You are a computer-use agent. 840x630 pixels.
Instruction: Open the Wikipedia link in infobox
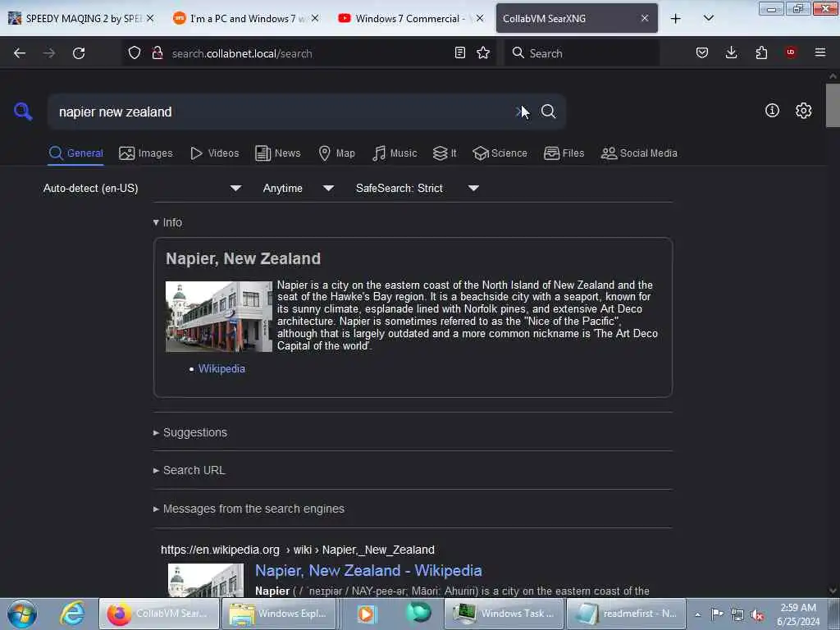(x=221, y=368)
